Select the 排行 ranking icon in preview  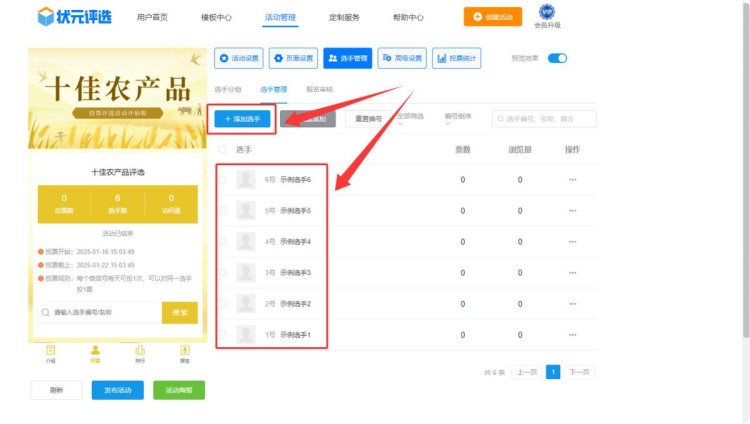[x=140, y=353]
